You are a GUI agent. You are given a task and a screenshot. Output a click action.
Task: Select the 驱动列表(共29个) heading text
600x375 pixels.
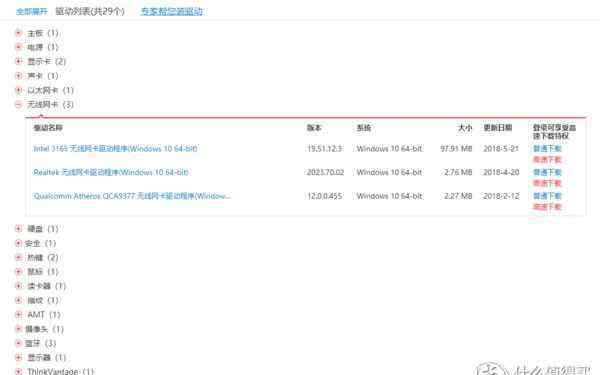click(90, 11)
